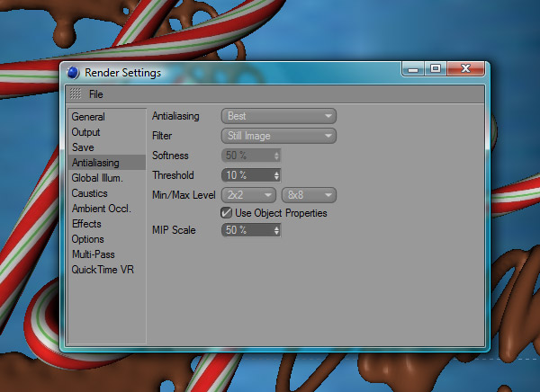
Task: Click the Softness label text
Action: pyautogui.click(x=170, y=156)
